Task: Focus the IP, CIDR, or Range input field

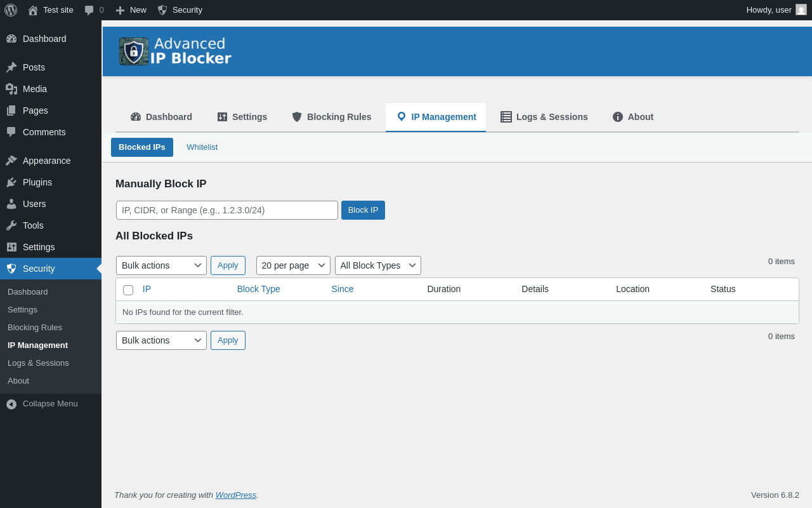Action: pos(227,210)
